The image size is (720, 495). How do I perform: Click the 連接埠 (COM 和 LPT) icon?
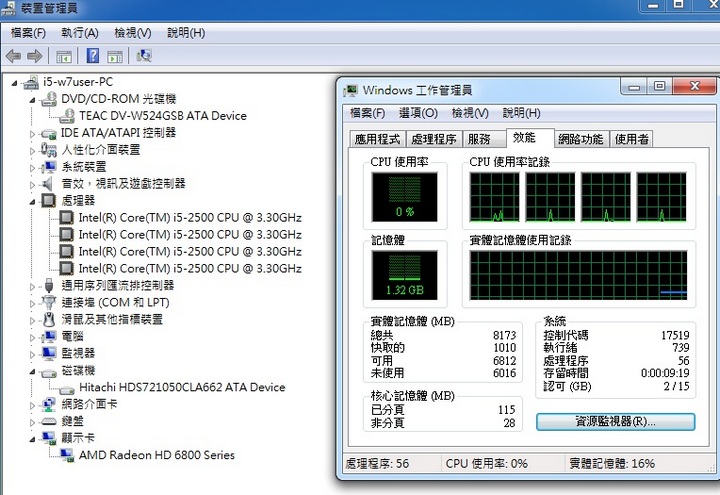pos(49,303)
